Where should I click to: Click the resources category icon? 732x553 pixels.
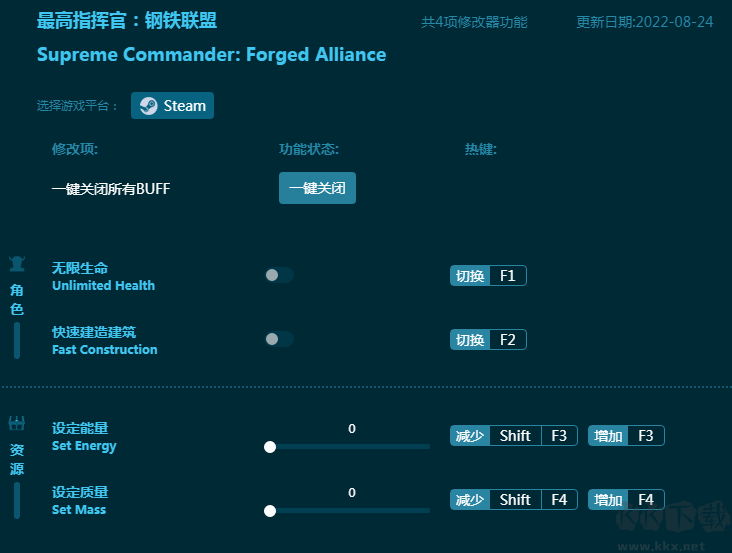pos(17,423)
